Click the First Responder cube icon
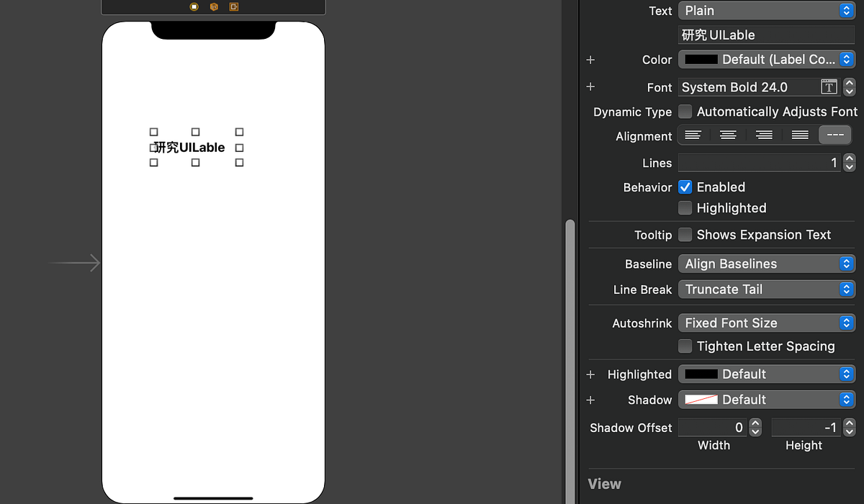Viewport: 864px width, 504px height. tap(212, 6)
